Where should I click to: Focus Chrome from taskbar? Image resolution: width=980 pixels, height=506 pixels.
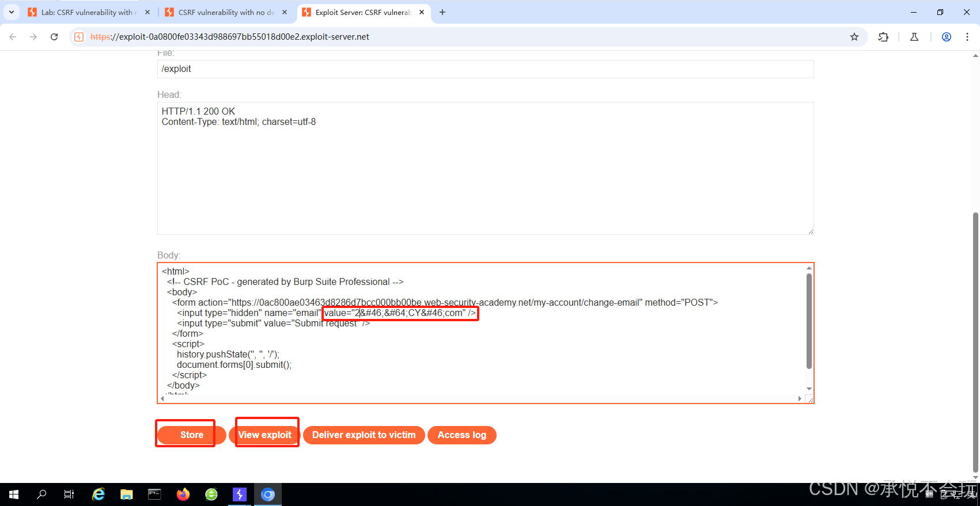tap(268, 494)
